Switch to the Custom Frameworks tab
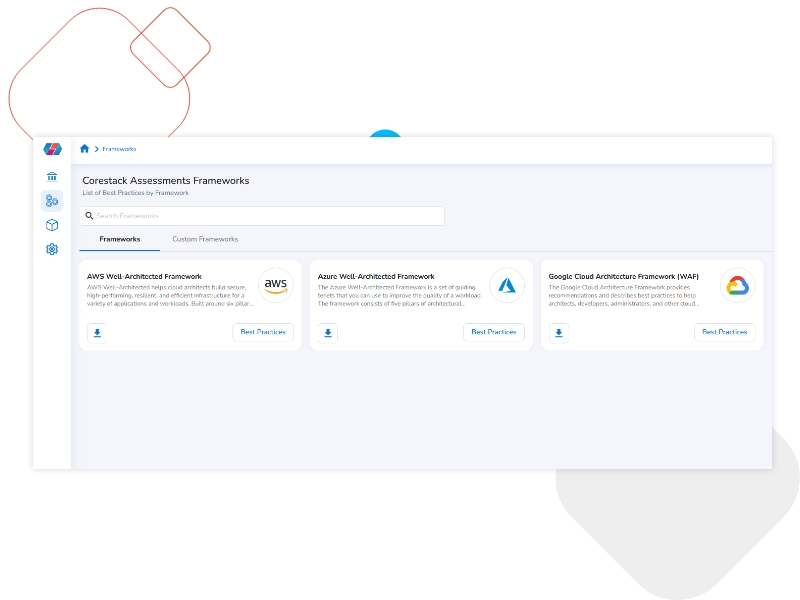 [x=205, y=239]
